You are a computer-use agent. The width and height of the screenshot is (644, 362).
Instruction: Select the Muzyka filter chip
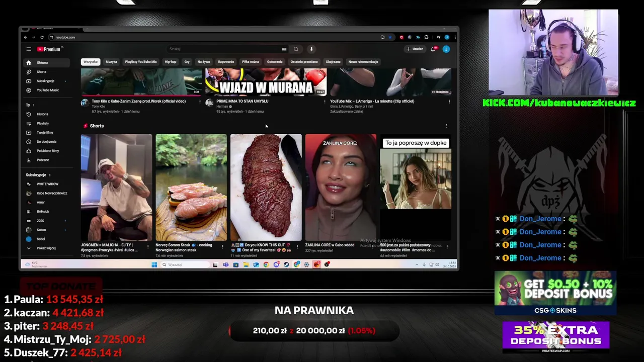coord(111,62)
